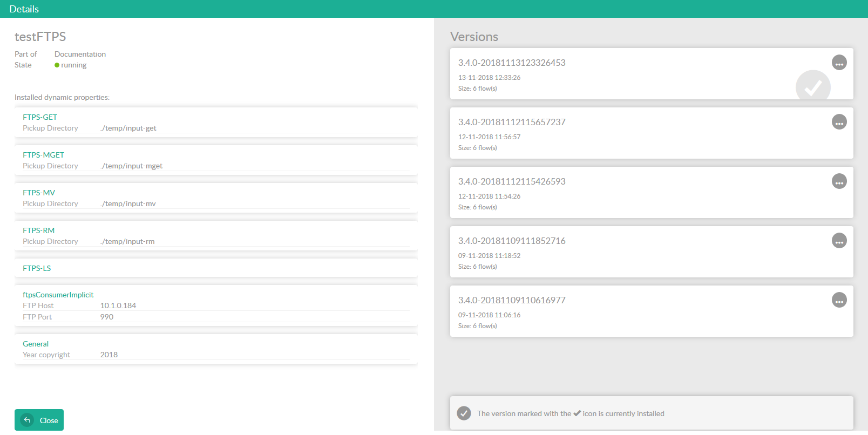Image resolution: width=868 pixels, height=435 pixels.
Task: Open options menu for version 3.4.0-20181112115657237
Action: 839,122
